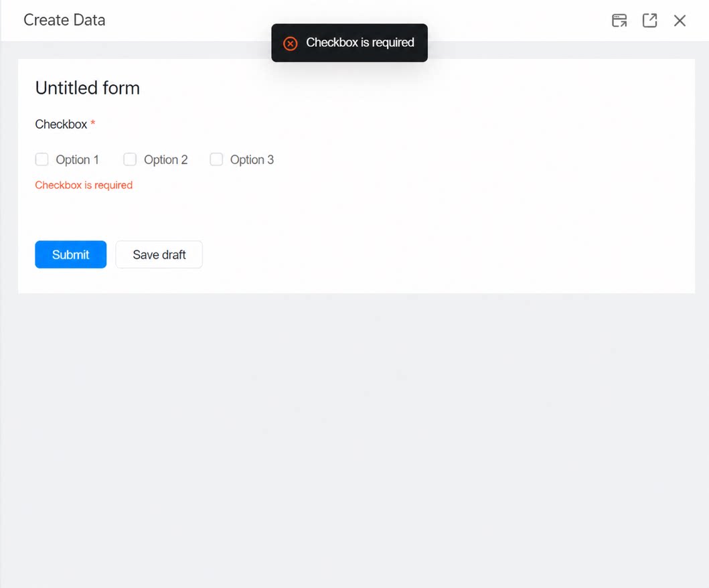
Task: Select the Option 2 label text
Action: tap(165, 159)
